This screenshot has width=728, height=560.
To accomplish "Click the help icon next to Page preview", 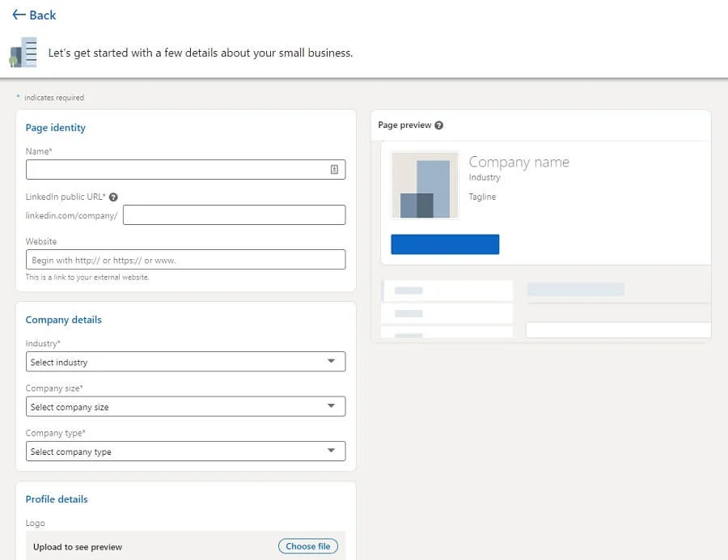I will [439, 125].
